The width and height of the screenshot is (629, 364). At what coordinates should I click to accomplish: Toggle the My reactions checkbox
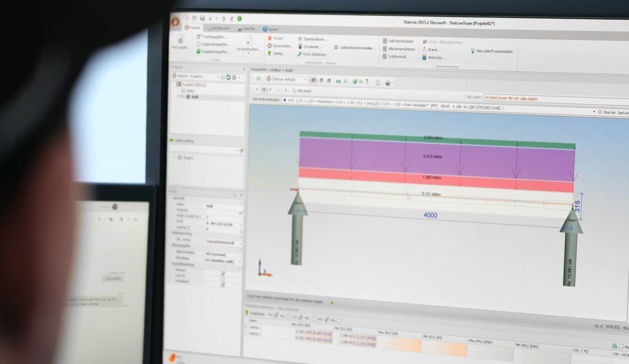[327, 319]
